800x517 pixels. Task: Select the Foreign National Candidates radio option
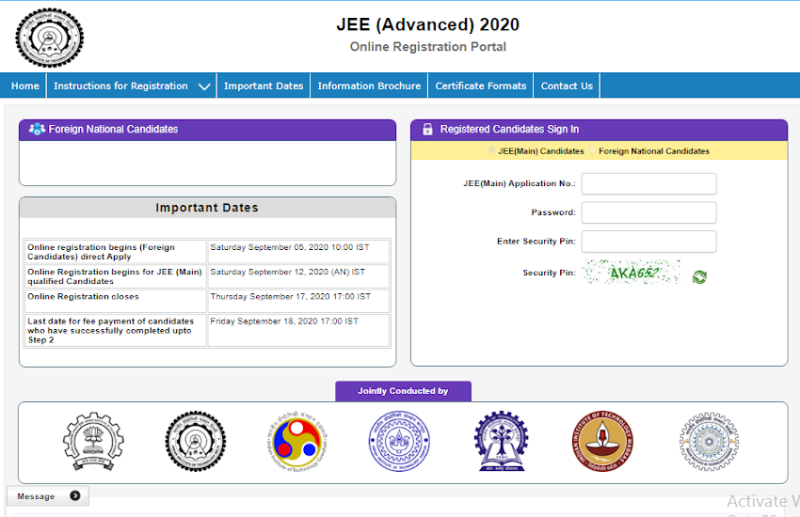coord(592,151)
